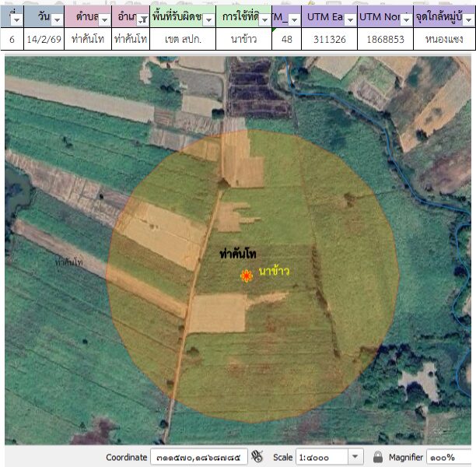This screenshot has width=476, height=467.
Task: Select the cell containing 311326
Action: click(x=329, y=38)
